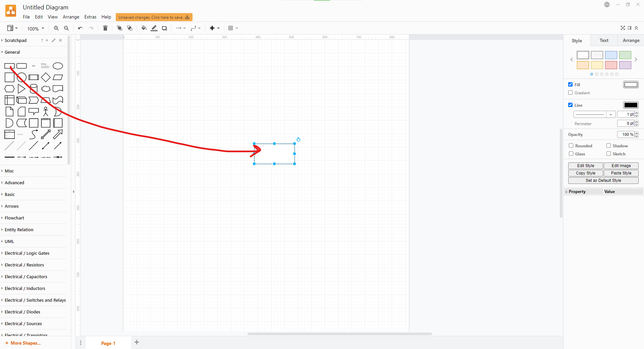The height and width of the screenshot is (349, 644).
Task: Expand the Electrical / Logic Gates section
Action: 27,253
